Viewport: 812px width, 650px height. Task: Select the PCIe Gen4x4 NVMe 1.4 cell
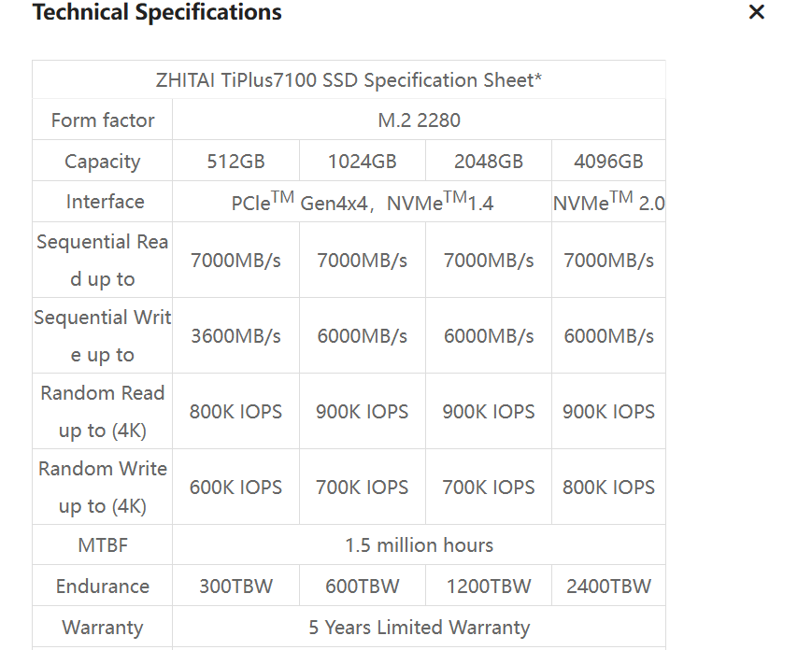(x=362, y=203)
